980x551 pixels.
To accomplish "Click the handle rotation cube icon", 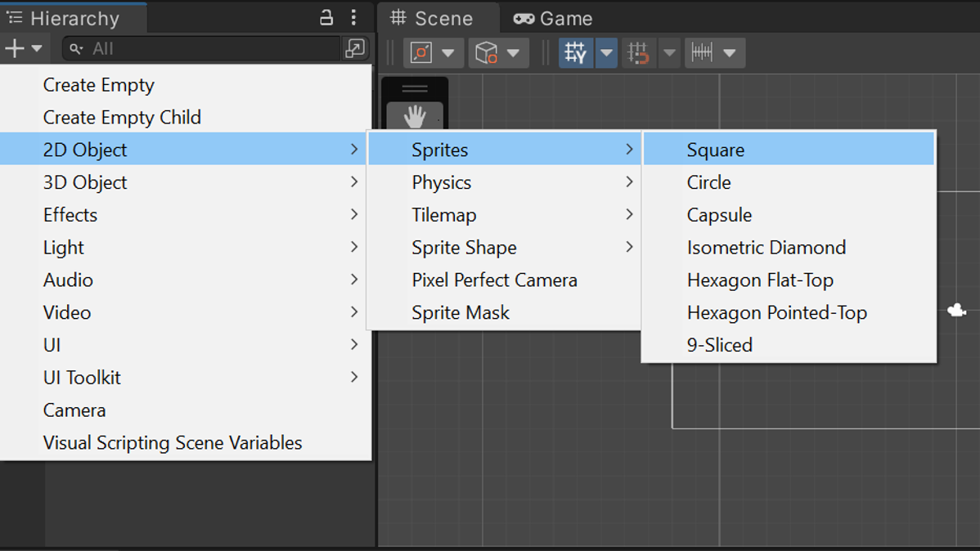I will [x=486, y=52].
